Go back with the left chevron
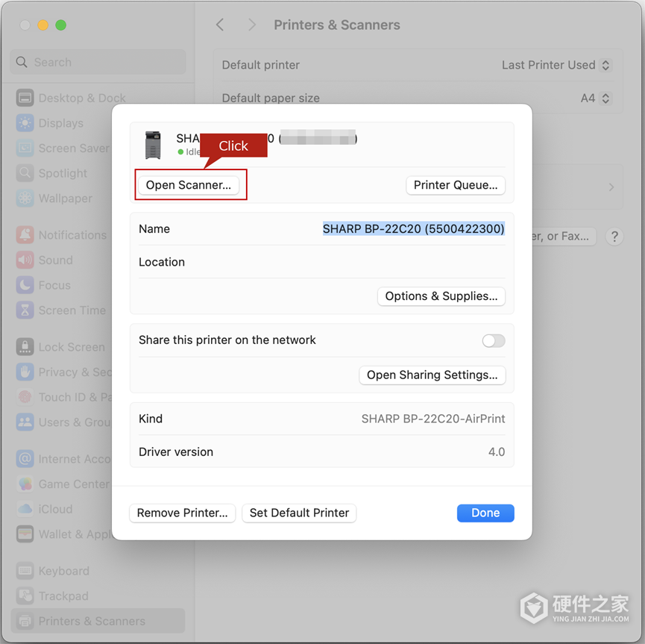 pos(221,25)
